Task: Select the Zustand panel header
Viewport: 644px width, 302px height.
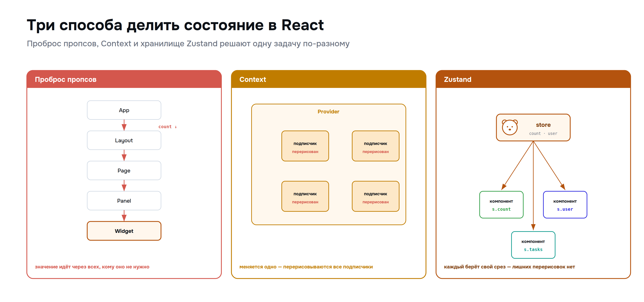Action: (x=533, y=79)
